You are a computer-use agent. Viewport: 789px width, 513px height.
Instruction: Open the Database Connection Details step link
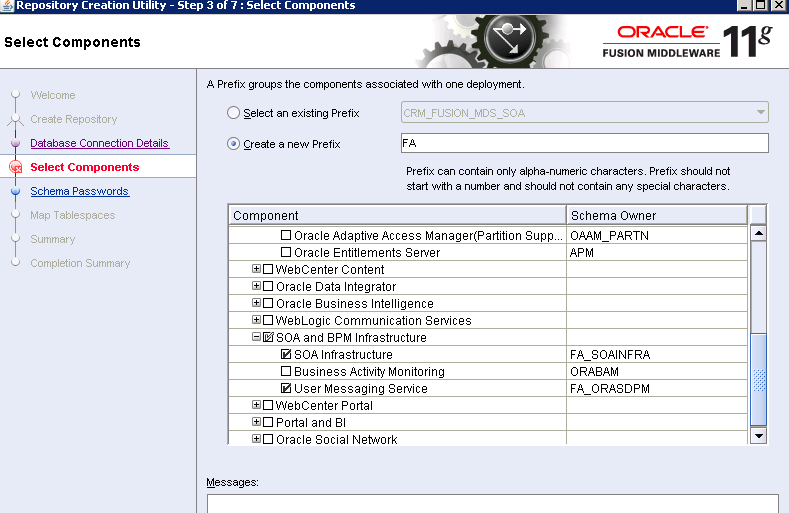[x=99, y=144]
